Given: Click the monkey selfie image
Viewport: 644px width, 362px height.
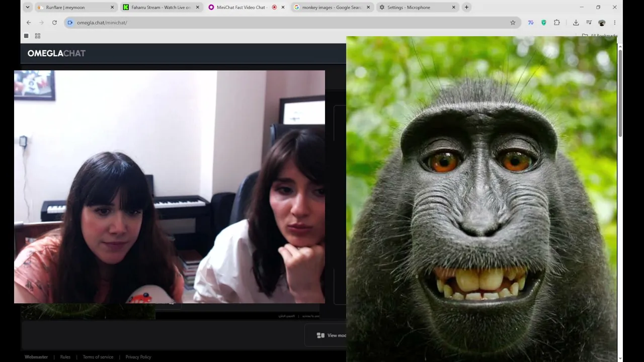Looking at the screenshot, I should click(x=481, y=199).
